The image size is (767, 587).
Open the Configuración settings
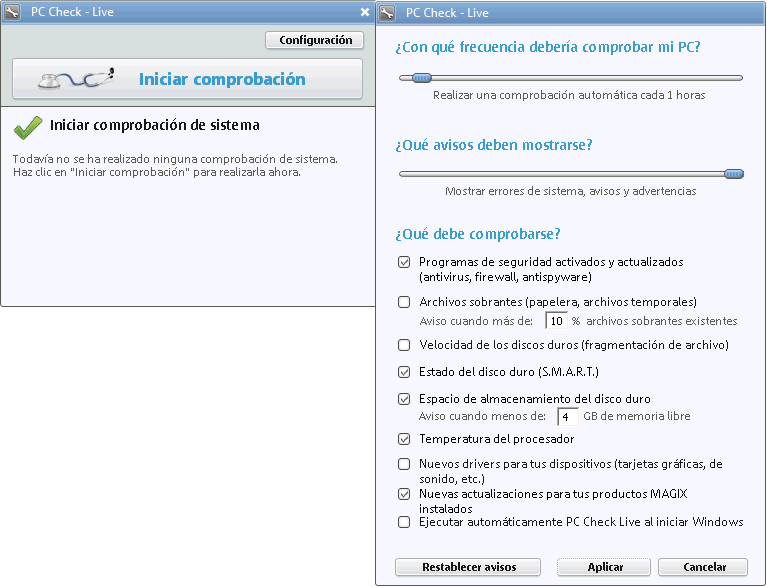point(315,40)
